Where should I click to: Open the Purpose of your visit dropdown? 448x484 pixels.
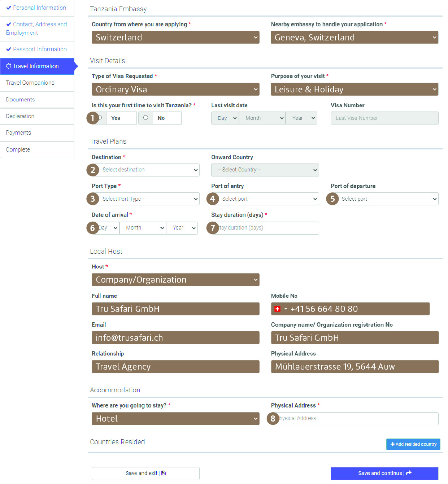354,90
